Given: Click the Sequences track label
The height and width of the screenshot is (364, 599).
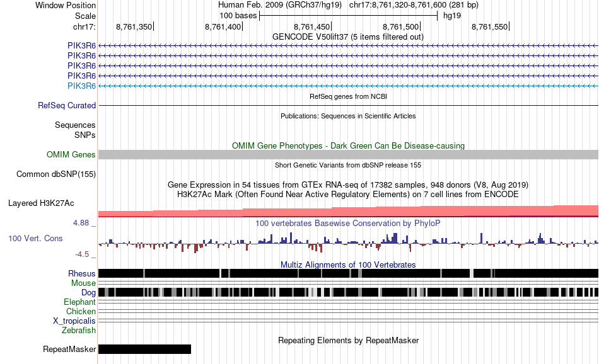Looking at the screenshot, I should (x=75, y=125).
